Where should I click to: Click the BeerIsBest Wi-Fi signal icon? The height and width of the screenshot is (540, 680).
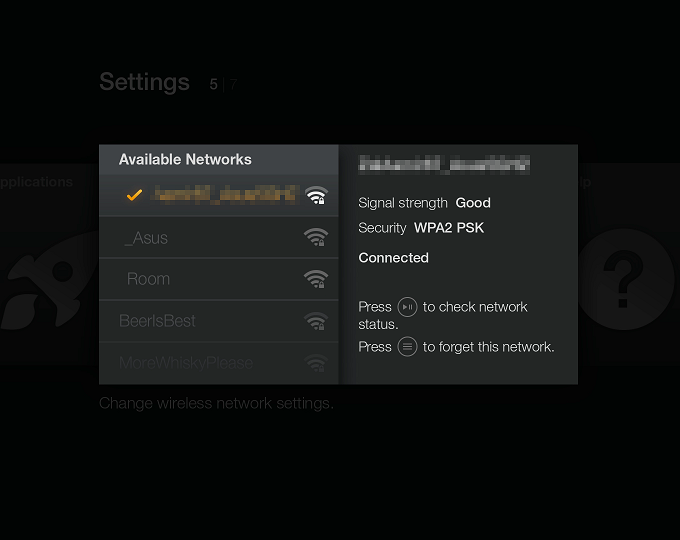pos(316,321)
